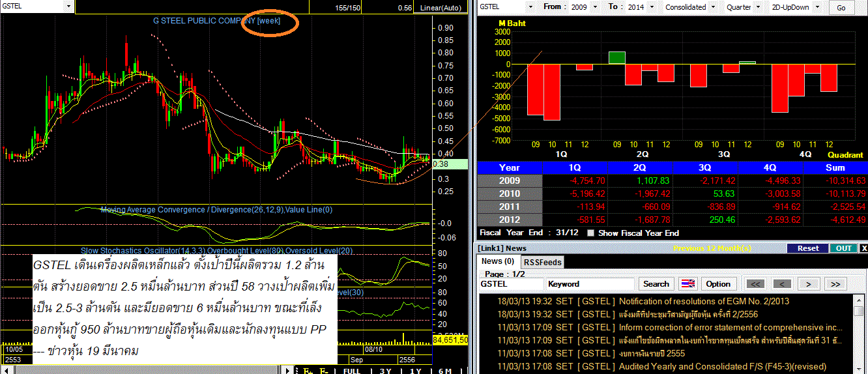Click the Go button
Screen dimensions: 868x374
[841, 8]
